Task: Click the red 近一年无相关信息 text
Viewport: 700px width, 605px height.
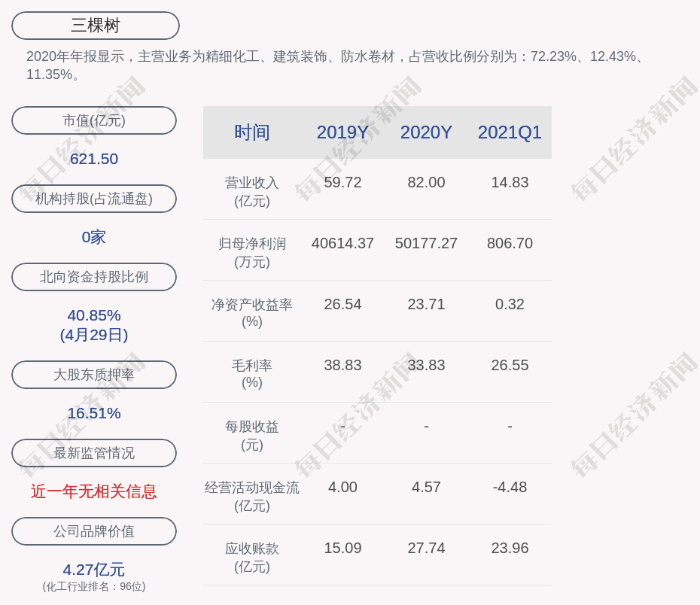Action: pos(94,491)
